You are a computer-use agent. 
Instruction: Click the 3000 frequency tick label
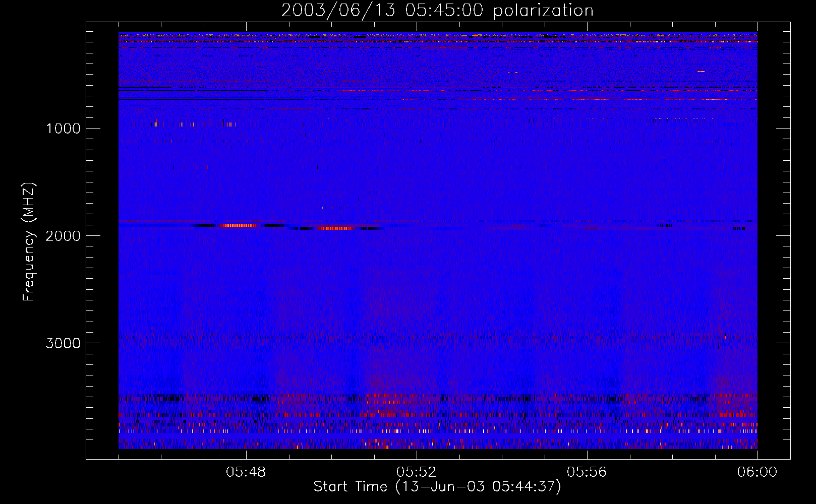coord(63,343)
